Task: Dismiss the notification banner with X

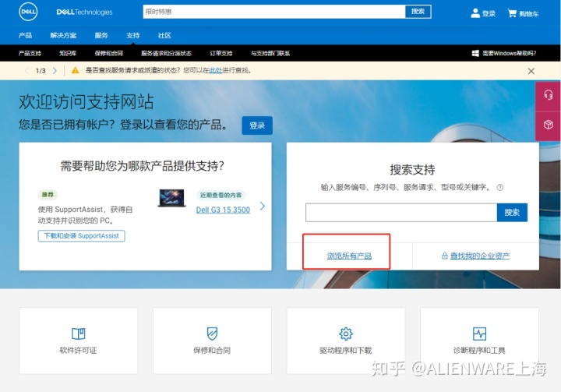Action: pos(531,71)
